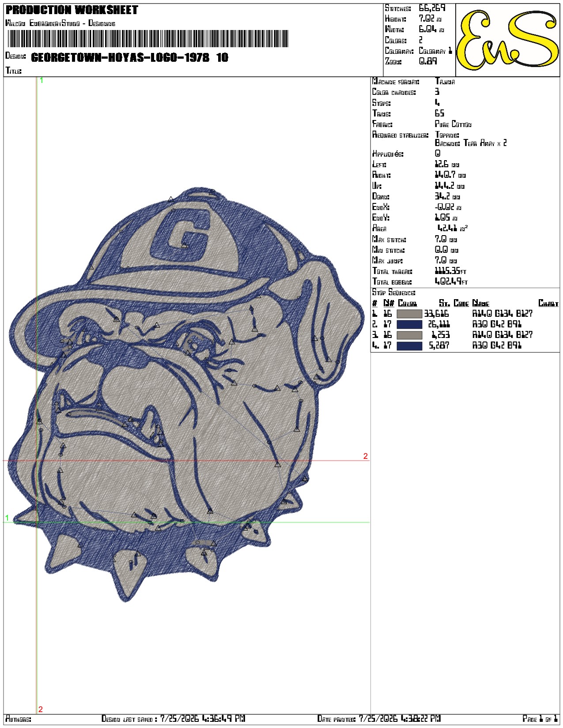563x728 pixels.
Task: Click the 'Colorway 1' value
Action: [x=435, y=50]
